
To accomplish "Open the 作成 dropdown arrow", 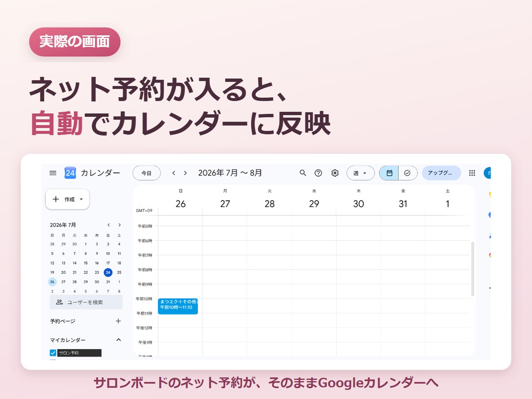I will [81, 199].
